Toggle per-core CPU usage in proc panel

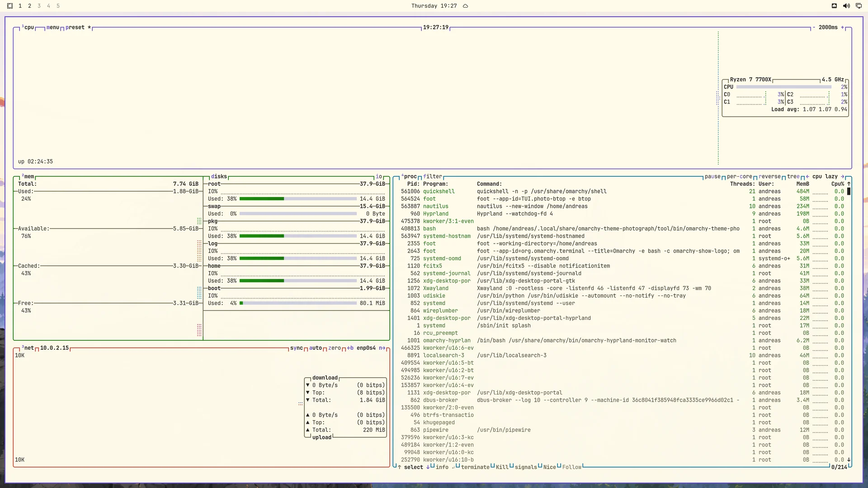[740, 177]
